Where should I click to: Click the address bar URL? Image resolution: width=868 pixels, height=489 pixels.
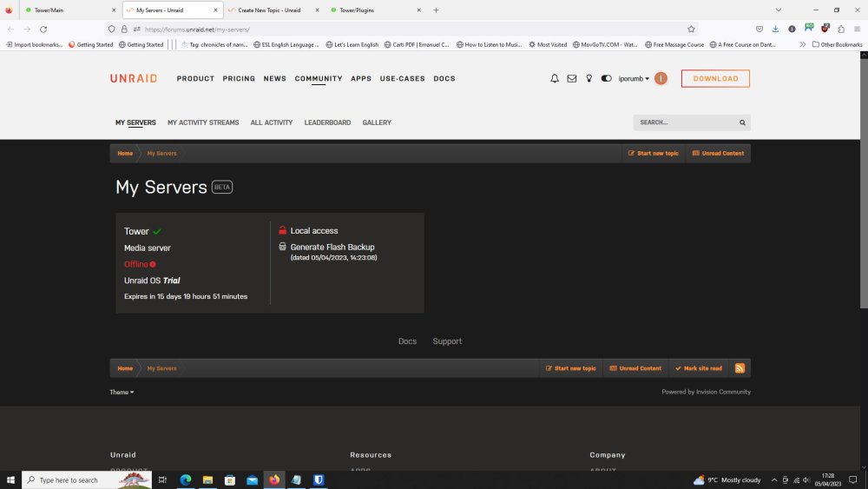point(197,30)
